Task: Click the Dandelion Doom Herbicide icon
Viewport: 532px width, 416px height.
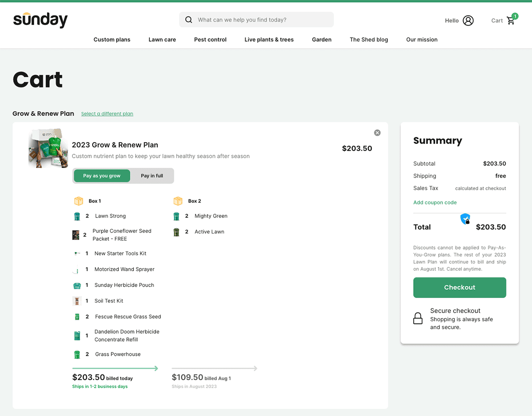Action: 77,336
